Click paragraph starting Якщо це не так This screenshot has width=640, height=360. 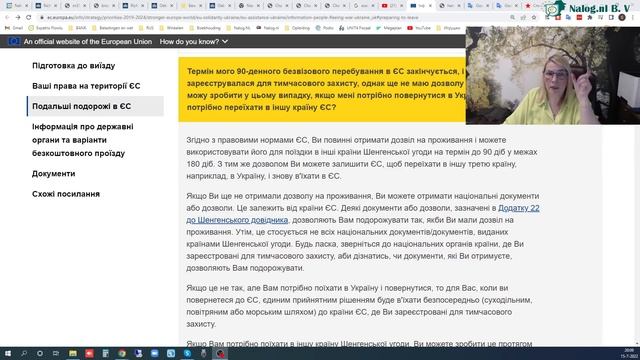click(359, 306)
